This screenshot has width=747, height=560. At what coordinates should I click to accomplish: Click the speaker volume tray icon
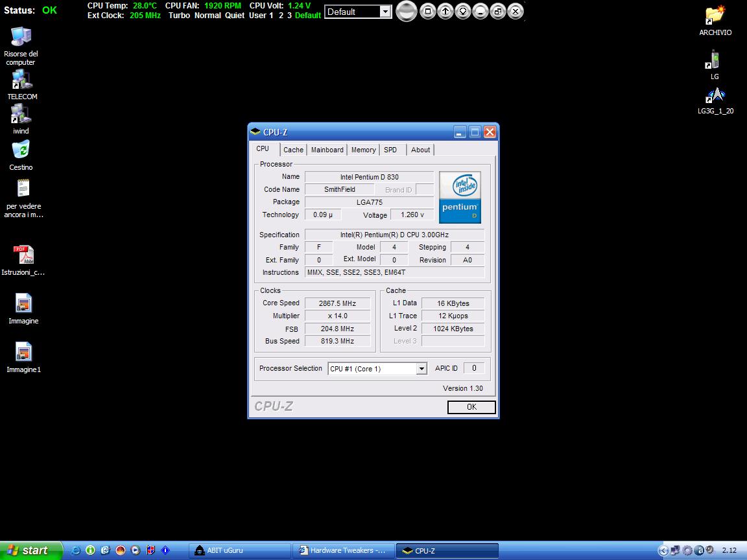tap(710, 550)
